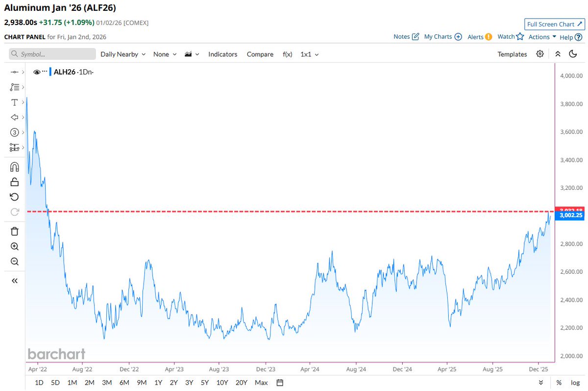
Task: Open Full Screen Chart
Action: click(x=554, y=24)
